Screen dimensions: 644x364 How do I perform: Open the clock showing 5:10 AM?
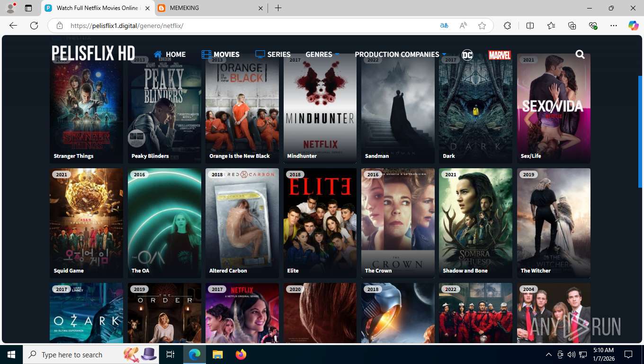click(x=603, y=355)
